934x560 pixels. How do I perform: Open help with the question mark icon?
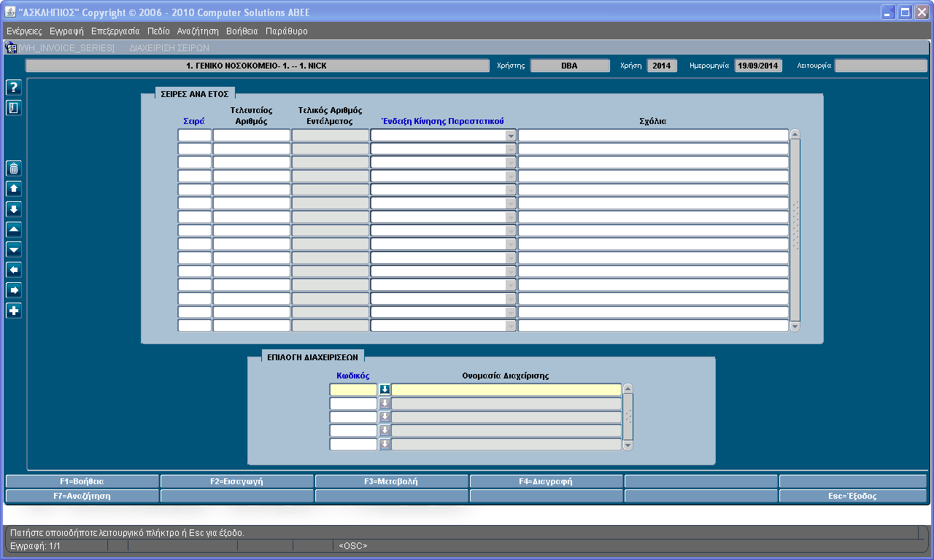14,87
